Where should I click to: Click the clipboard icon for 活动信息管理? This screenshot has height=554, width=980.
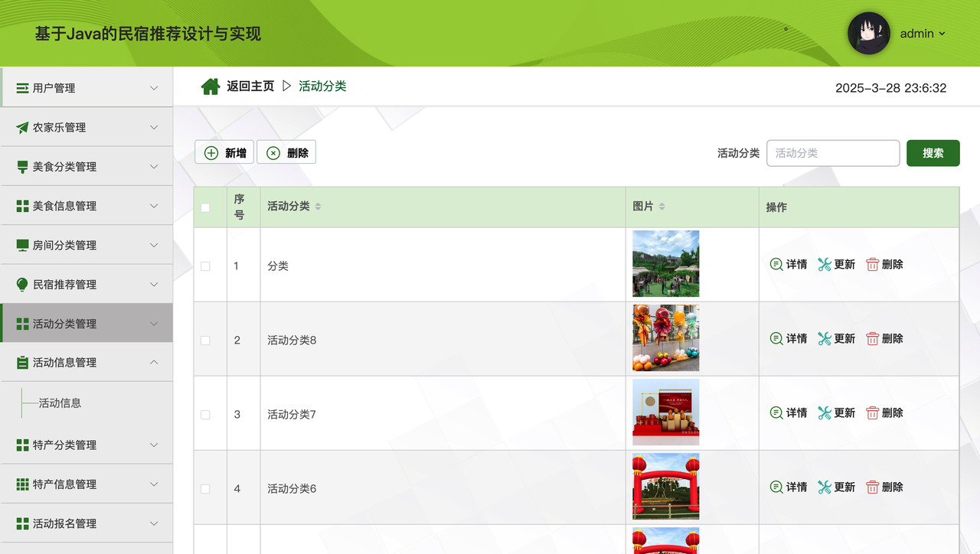click(23, 363)
